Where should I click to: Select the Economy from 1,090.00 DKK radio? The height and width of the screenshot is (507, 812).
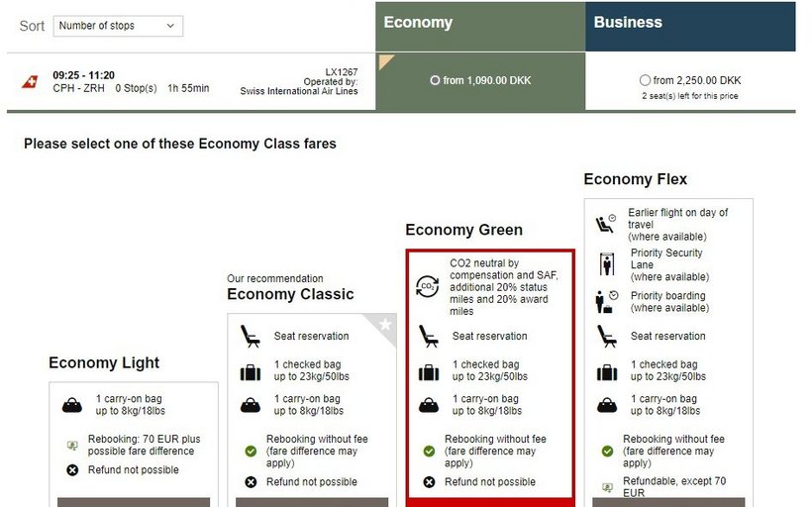[x=435, y=80]
